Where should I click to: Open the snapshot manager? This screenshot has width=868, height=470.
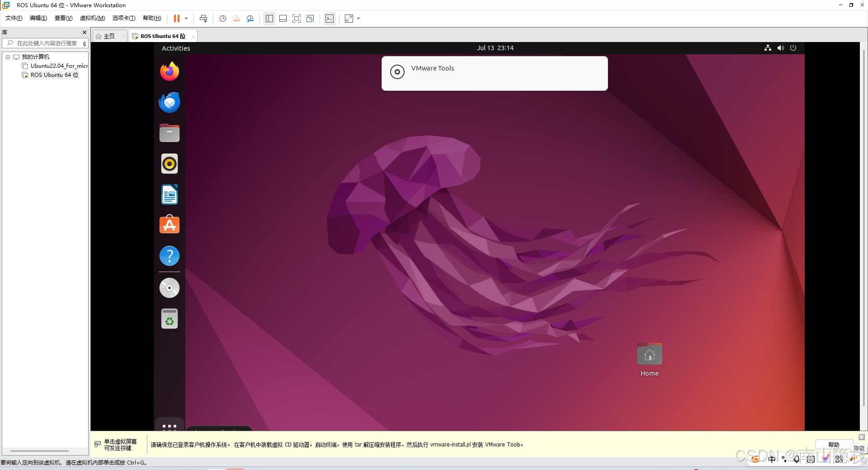click(250, 19)
